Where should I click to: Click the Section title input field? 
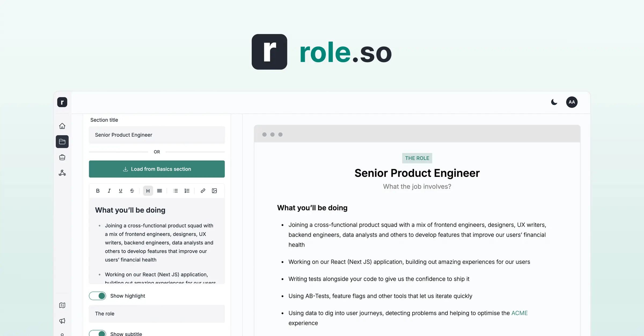coord(157,135)
